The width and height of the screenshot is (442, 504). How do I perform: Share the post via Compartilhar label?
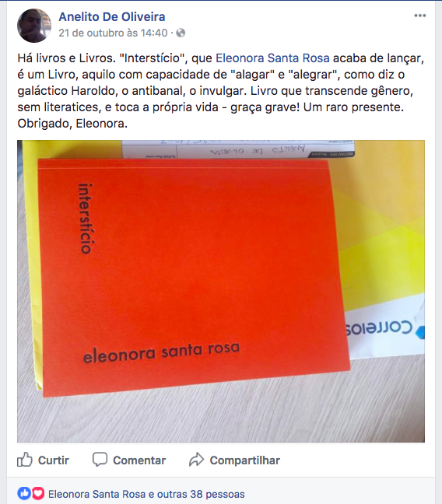point(245,460)
